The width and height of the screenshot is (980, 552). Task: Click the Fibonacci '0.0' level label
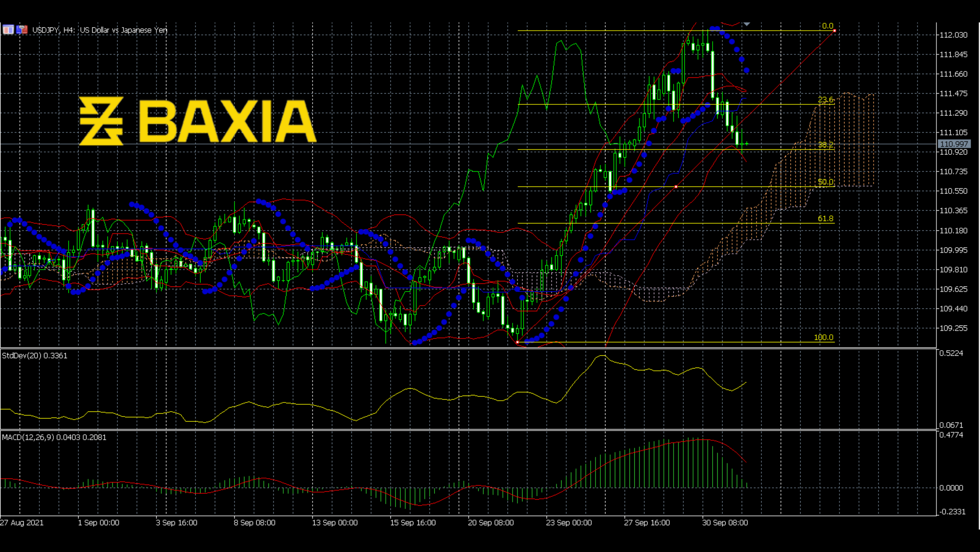[x=827, y=26]
